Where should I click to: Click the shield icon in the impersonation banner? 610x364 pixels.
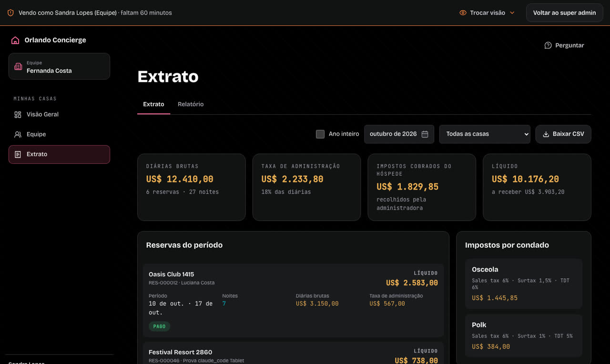click(x=10, y=13)
